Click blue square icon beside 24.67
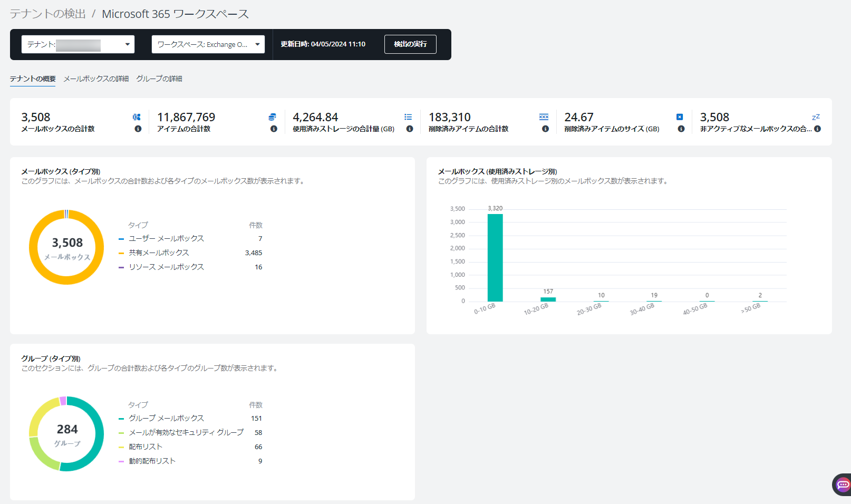851x504 pixels. (x=680, y=117)
